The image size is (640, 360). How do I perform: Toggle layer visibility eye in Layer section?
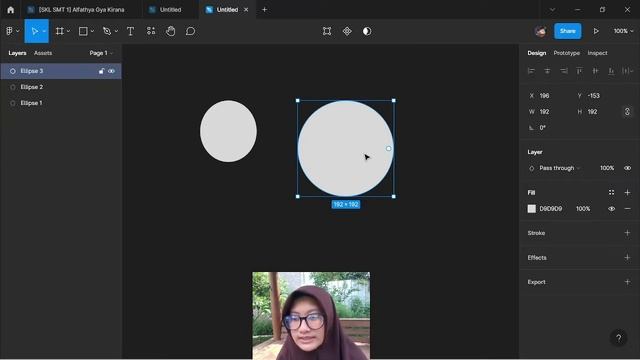tap(627, 168)
